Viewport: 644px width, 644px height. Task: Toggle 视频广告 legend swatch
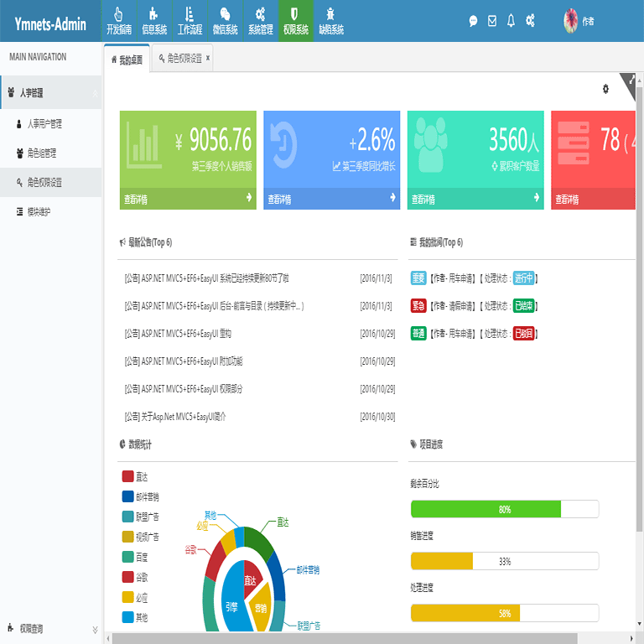pos(127,537)
